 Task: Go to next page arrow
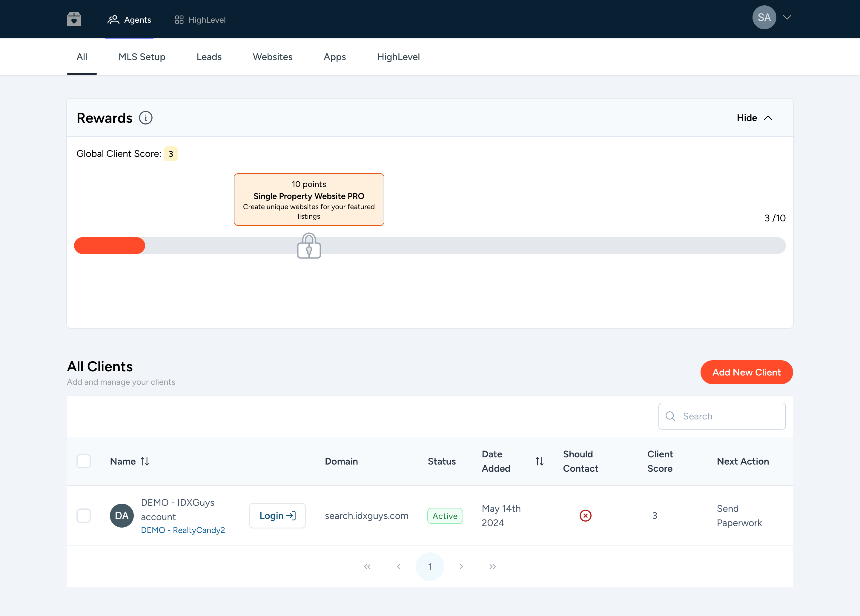(461, 567)
